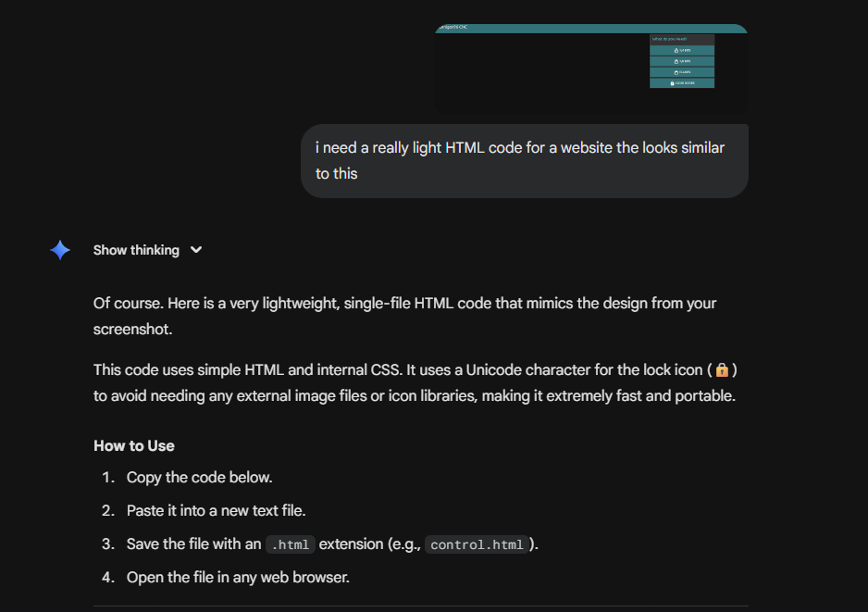Click the teal header bar in attached image
Screen dimensions: 868x612
pyautogui.click(x=590, y=29)
